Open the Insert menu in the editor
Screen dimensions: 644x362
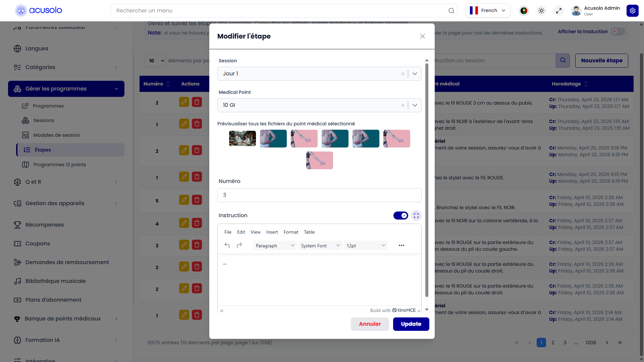tap(272, 232)
